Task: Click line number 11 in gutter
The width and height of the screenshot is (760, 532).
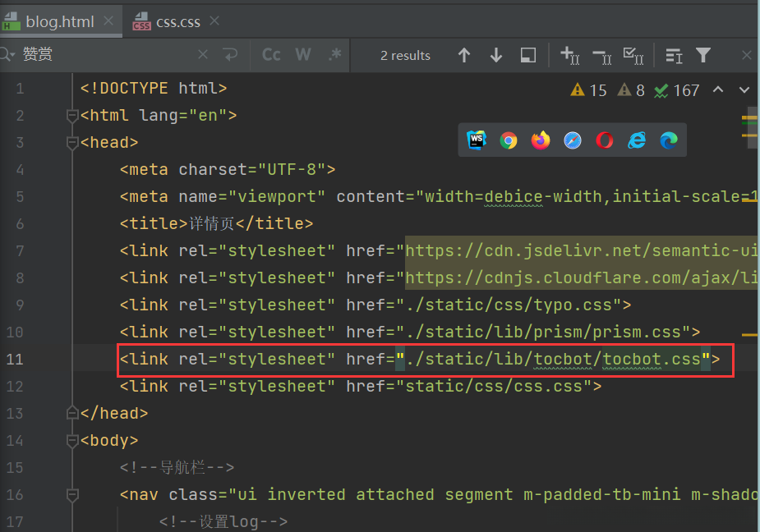Action: point(15,359)
